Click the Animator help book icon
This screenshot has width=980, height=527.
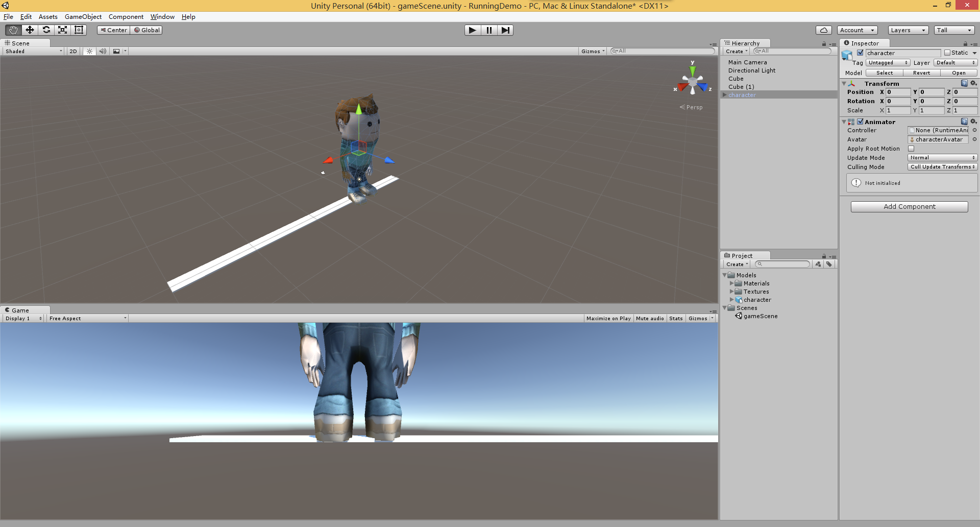point(964,122)
